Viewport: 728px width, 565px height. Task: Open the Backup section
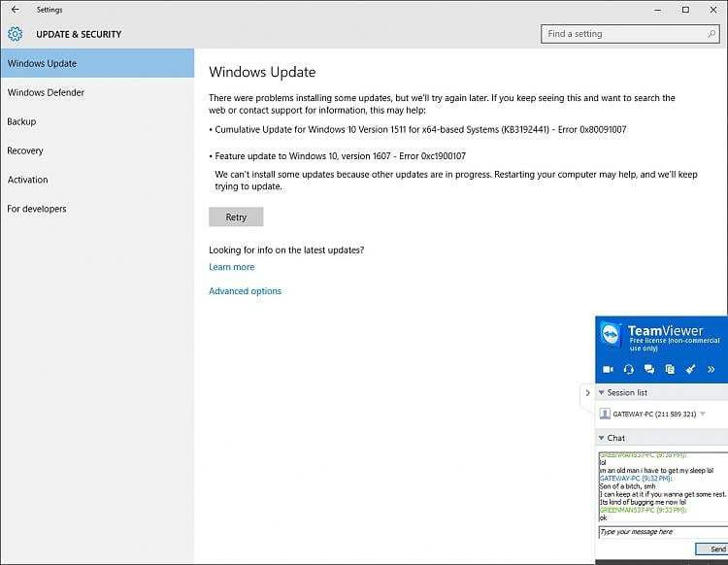[97, 121]
